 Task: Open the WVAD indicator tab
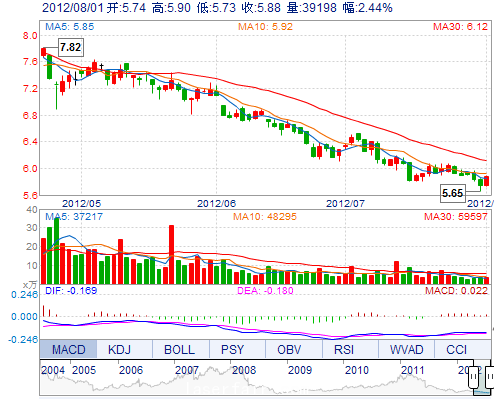click(406, 349)
